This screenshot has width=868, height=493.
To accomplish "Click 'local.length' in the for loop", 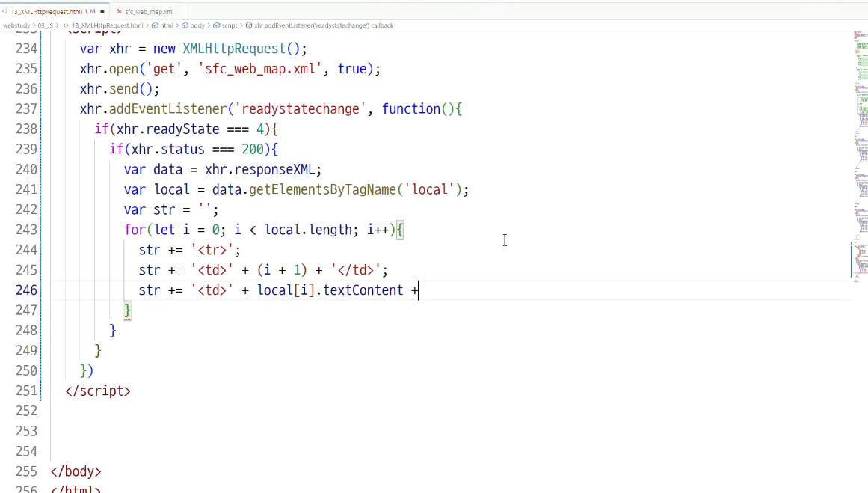I will [x=308, y=230].
